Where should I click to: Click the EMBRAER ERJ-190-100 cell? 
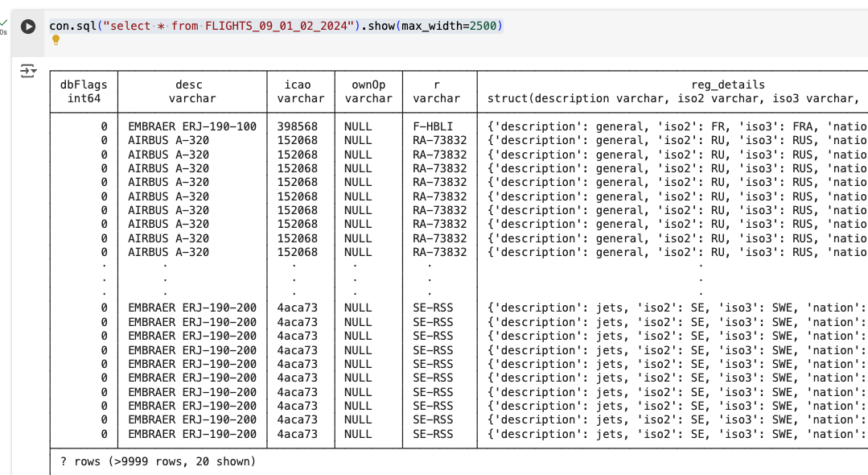[192, 127]
